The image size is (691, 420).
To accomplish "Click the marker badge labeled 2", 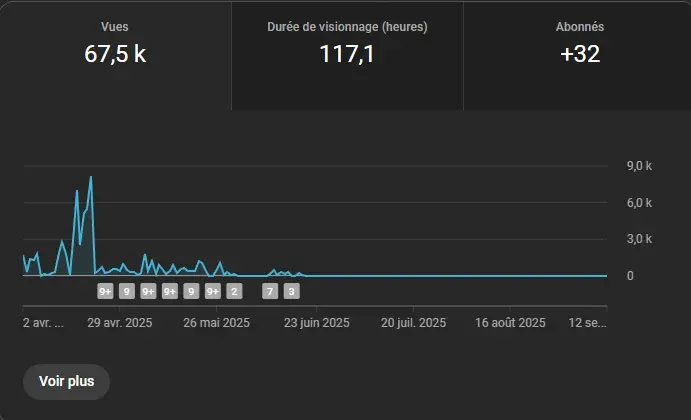I will [234, 292].
